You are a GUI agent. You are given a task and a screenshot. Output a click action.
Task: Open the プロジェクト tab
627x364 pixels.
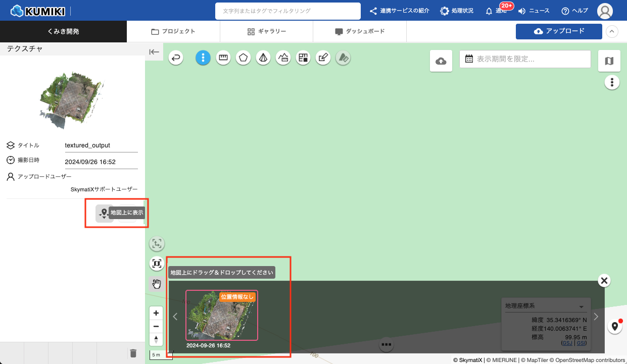173,31
